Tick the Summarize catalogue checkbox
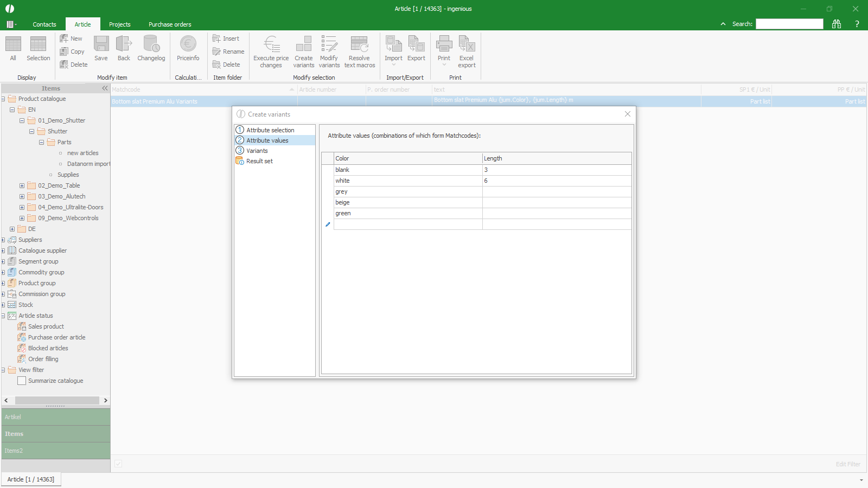This screenshot has width=868, height=488. [22, 381]
